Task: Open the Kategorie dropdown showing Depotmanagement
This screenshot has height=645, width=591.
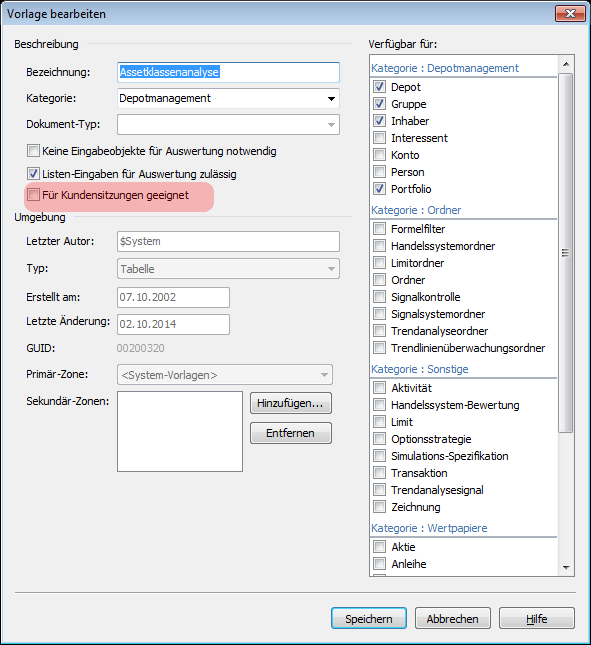Action: [x=228, y=98]
